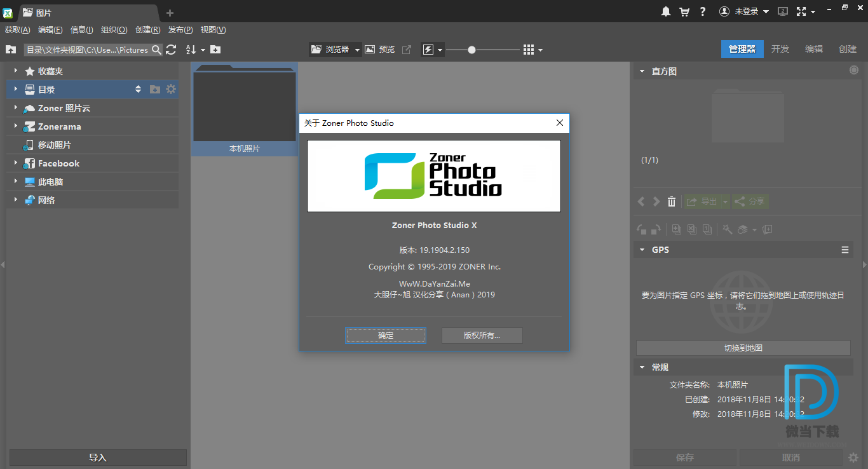This screenshot has width=868, height=469.
Task: Click add folder icon in 目录 row
Action: tap(154, 90)
